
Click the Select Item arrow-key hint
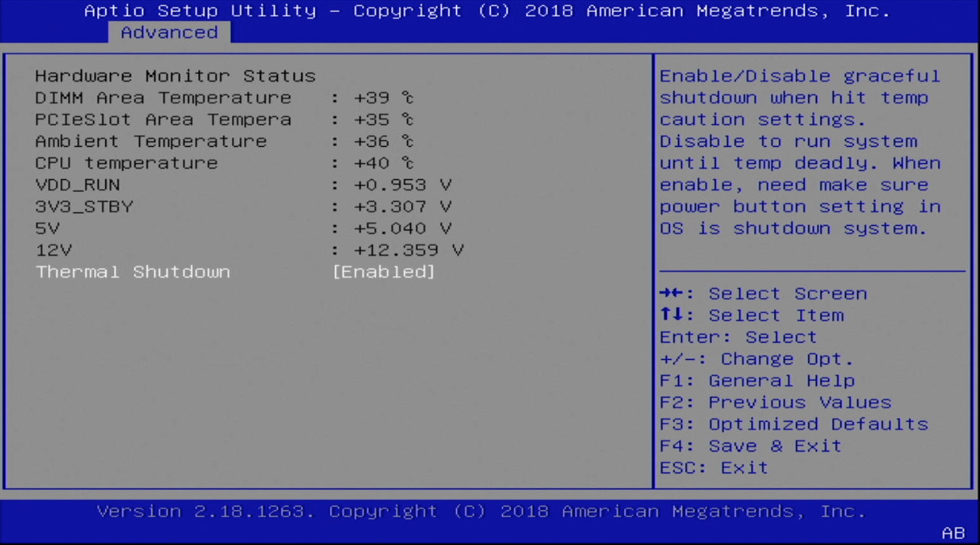click(751, 315)
